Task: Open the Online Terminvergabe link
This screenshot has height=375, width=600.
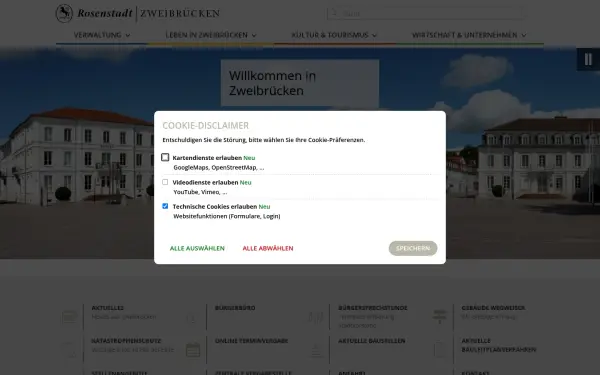Action: [251, 341]
